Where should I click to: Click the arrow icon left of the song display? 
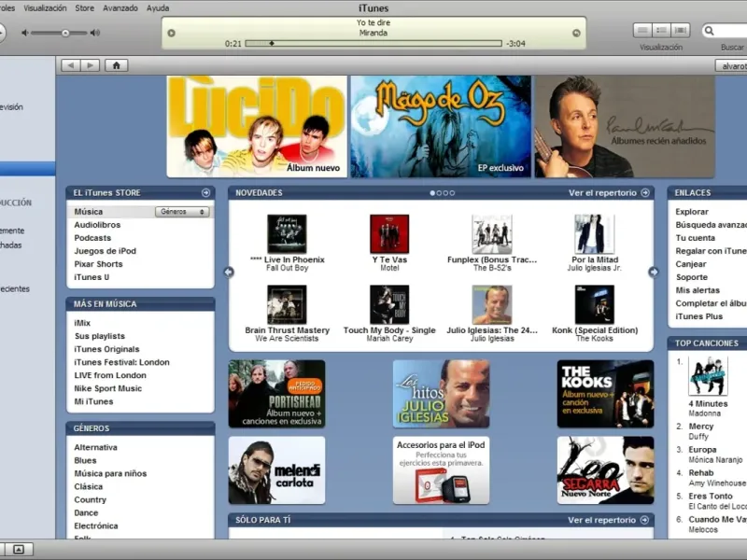click(x=172, y=33)
